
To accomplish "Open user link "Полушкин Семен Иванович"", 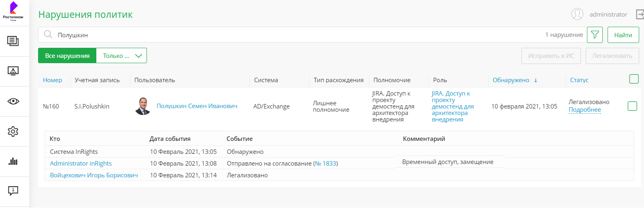I will pyautogui.click(x=197, y=106).
